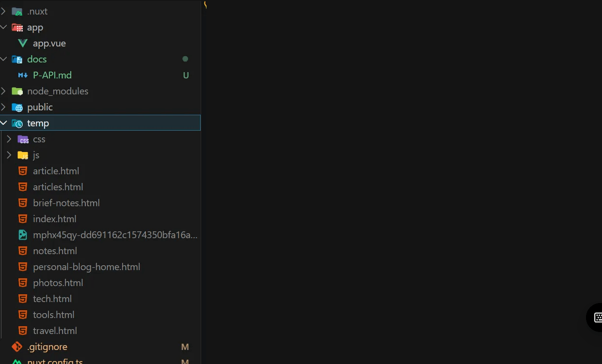The image size is (602, 364).
Task: Open index.html file
Action: 55,219
